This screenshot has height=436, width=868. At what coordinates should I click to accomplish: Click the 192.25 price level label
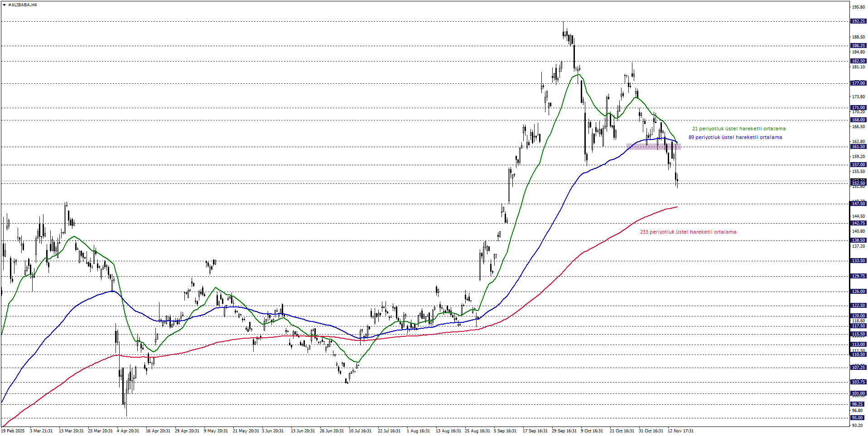(x=858, y=21)
